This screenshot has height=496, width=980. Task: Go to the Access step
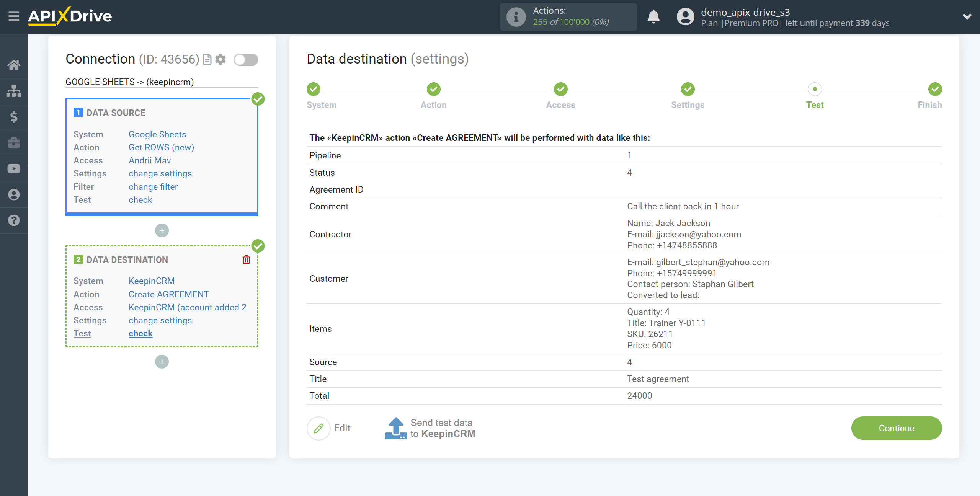[561, 89]
